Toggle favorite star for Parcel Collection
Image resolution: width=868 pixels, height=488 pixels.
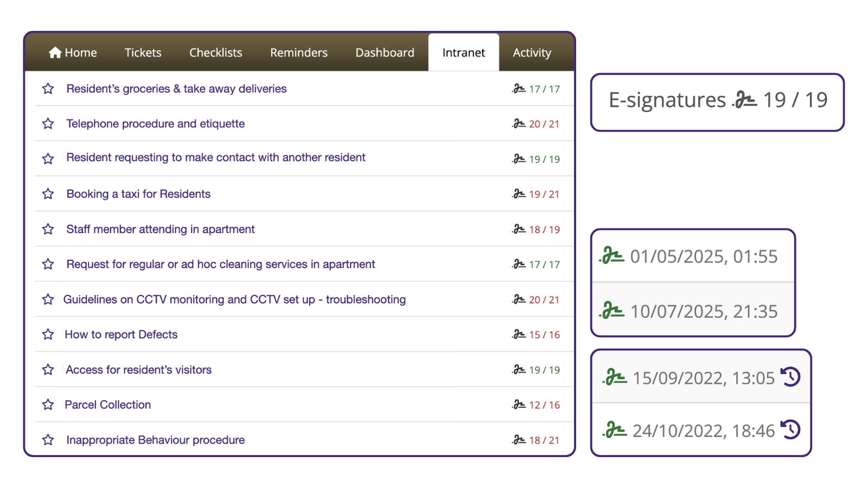48,404
